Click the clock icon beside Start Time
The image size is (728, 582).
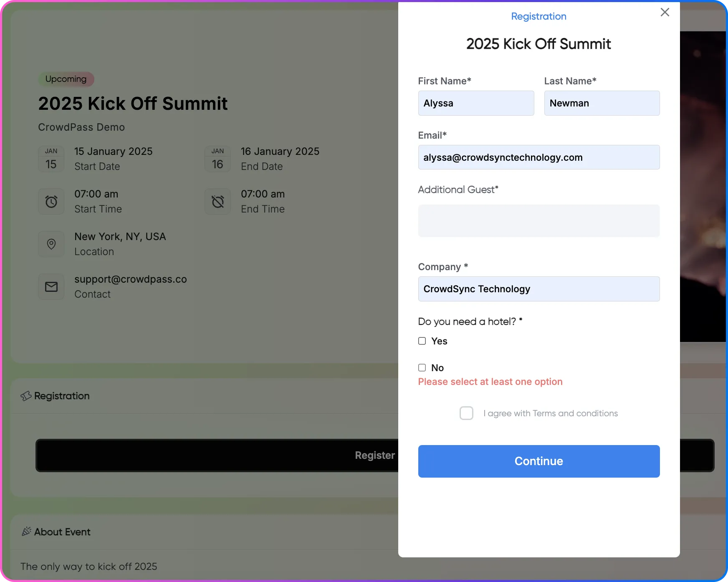(51, 201)
